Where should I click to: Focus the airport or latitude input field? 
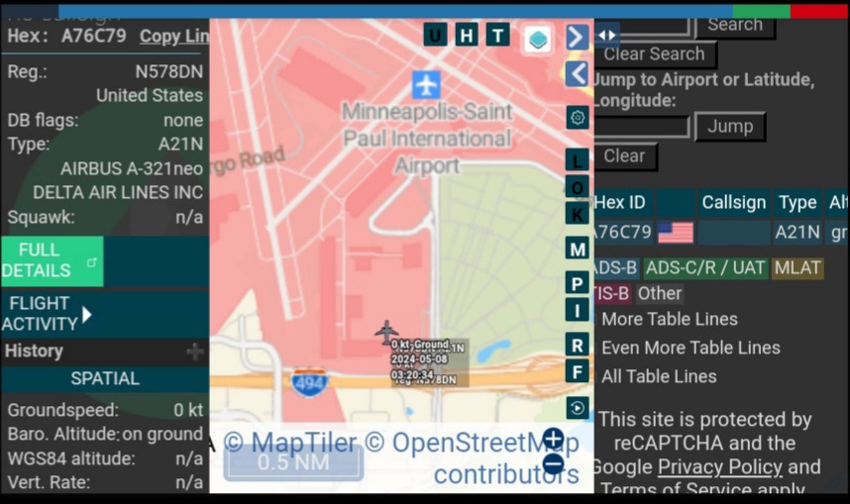pos(642,127)
